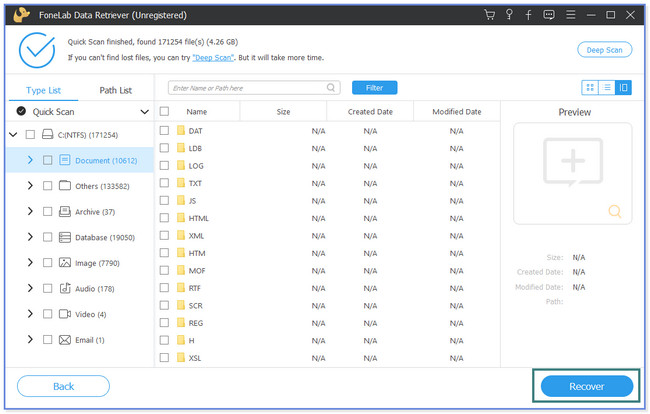Click the Deep Scan button
The width and height of the screenshot is (650, 414).
(604, 50)
